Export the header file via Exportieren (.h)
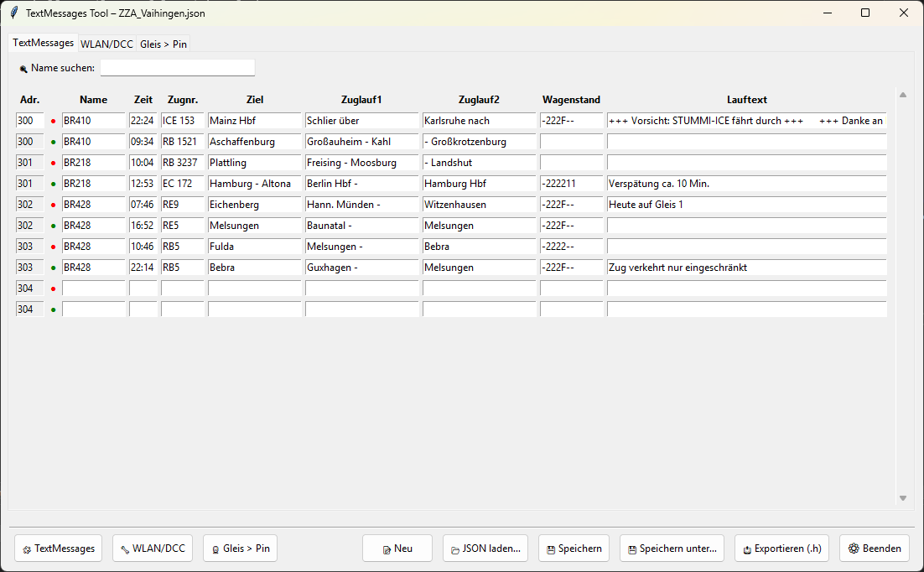 [781, 549]
